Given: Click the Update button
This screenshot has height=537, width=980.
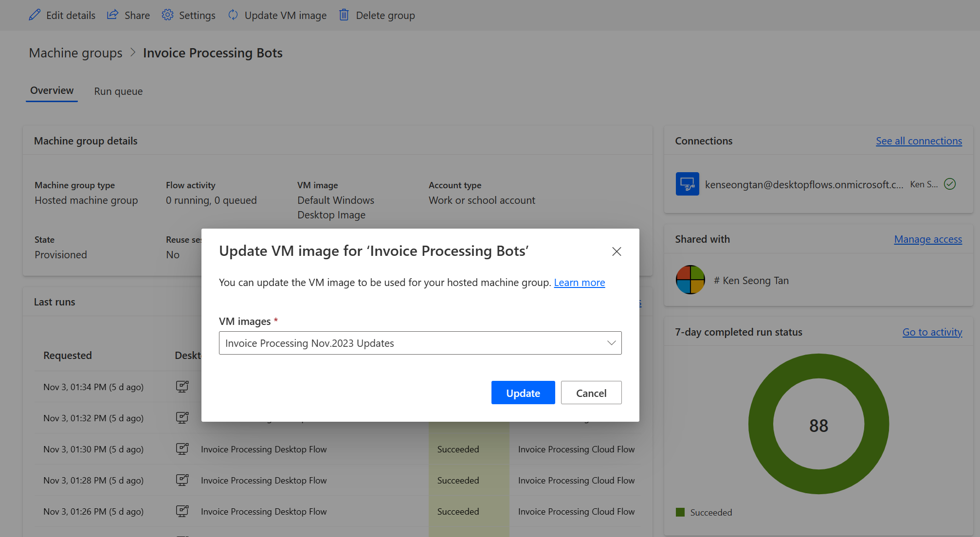Looking at the screenshot, I should (x=523, y=392).
